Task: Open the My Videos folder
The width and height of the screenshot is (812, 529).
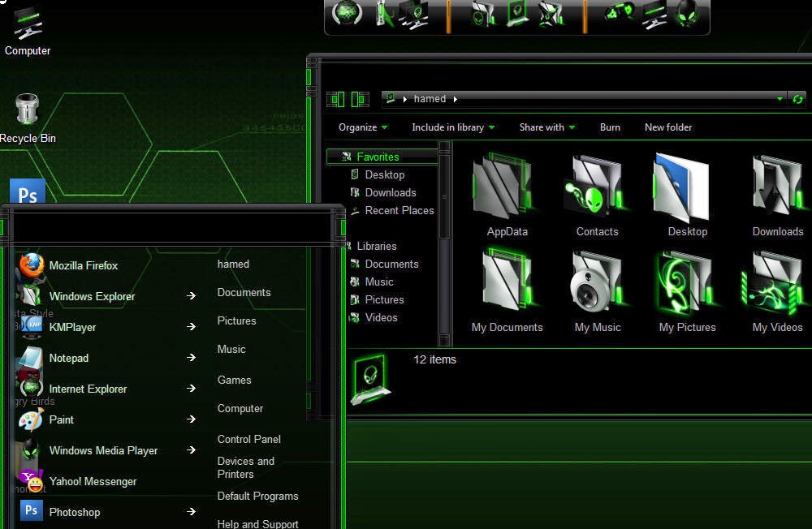Action: point(777,291)
